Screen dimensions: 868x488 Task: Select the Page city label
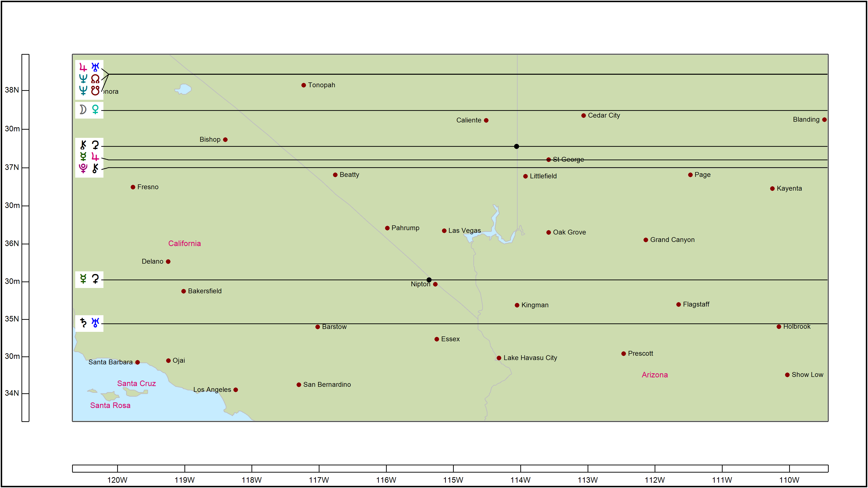[x=703, y=175]
